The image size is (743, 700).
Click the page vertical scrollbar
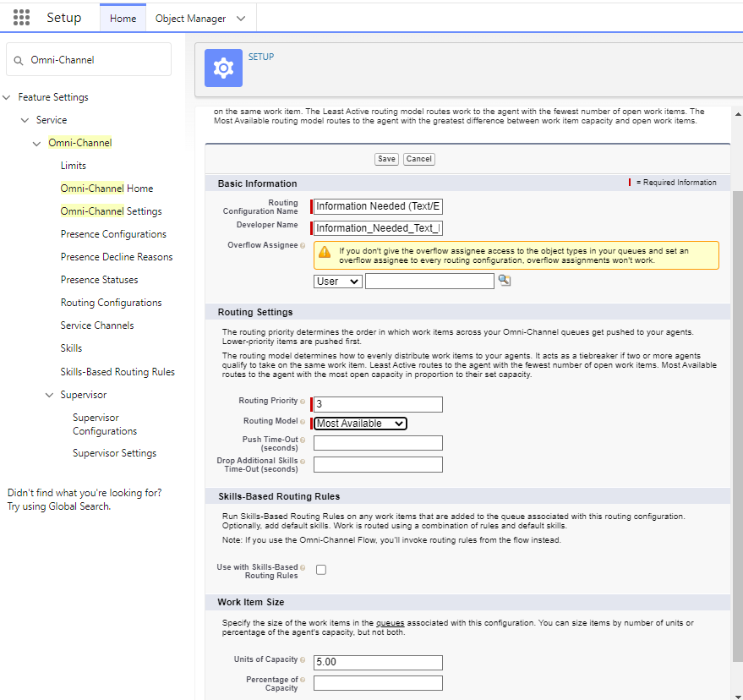point(736,423)
